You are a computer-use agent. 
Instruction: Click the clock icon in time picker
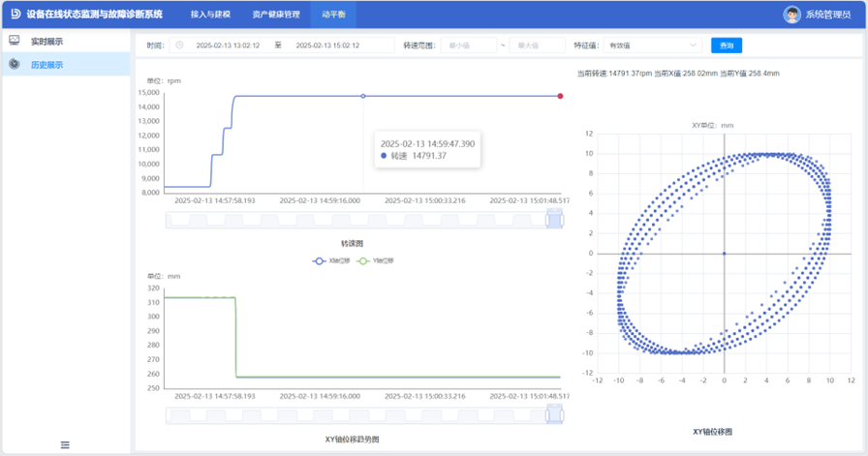(180, 46)
